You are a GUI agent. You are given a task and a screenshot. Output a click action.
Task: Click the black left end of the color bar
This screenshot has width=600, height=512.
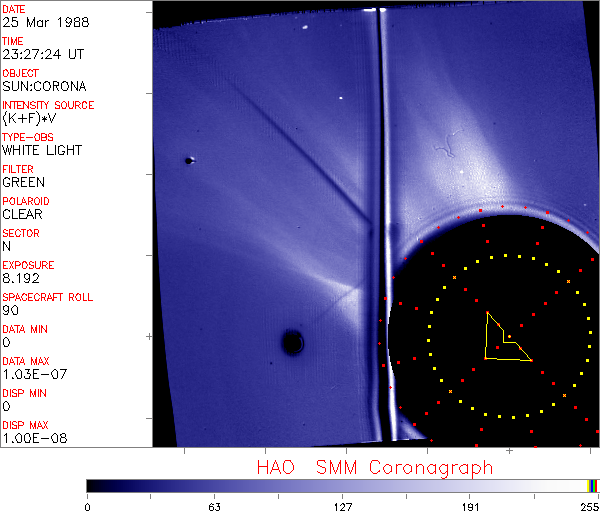pyautogui.click(x=93, y=484)
